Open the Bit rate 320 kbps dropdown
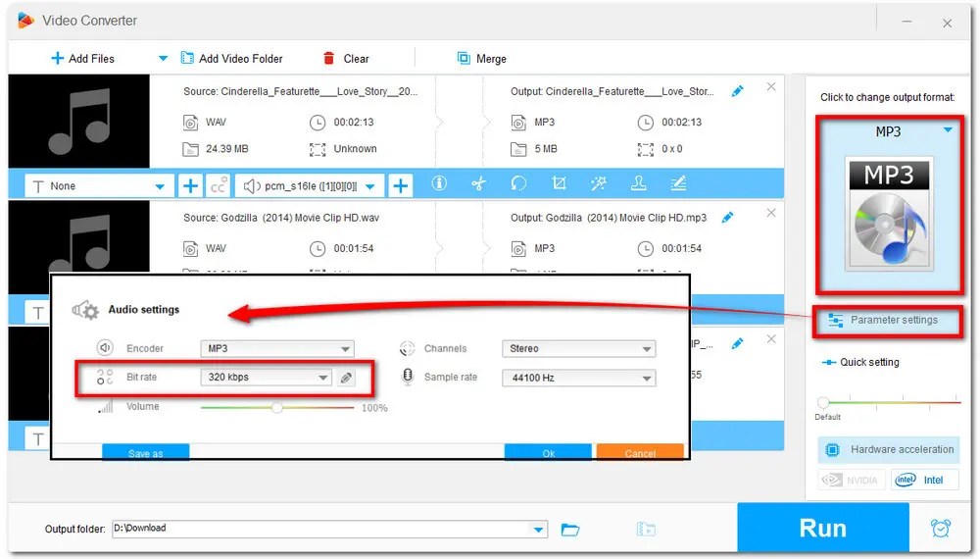Viewport: 980px width, 559px height. pyautogui.click(x=266, y=377)
